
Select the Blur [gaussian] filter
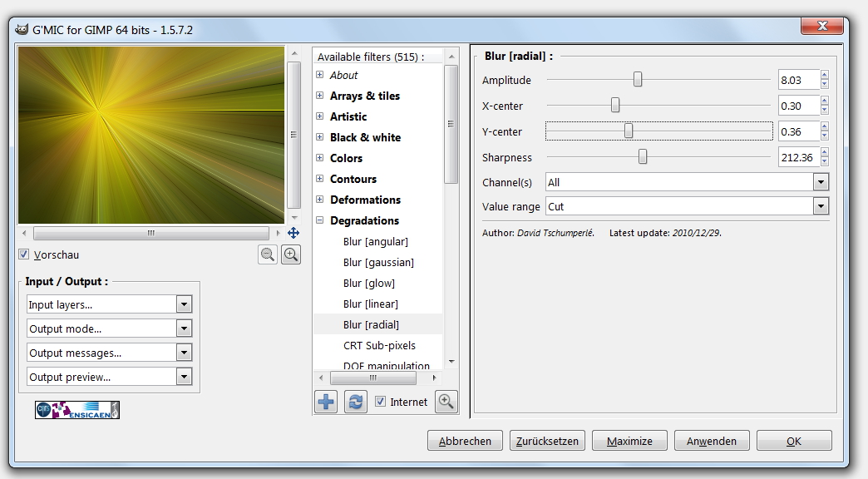(378, 262)
